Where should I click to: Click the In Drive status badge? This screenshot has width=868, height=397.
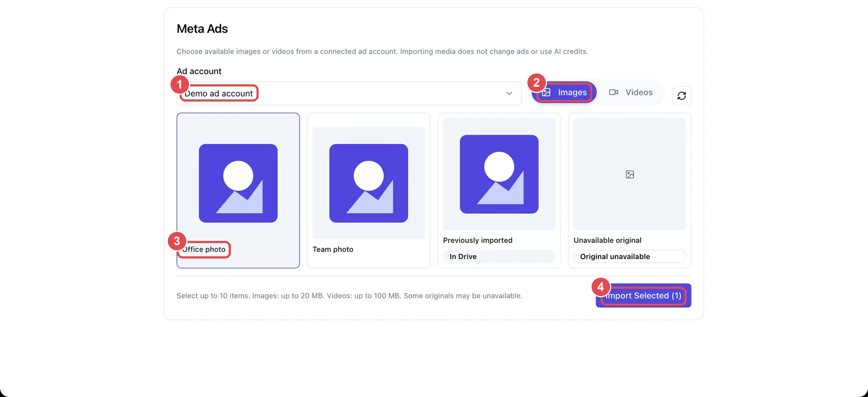coord(499,257)
